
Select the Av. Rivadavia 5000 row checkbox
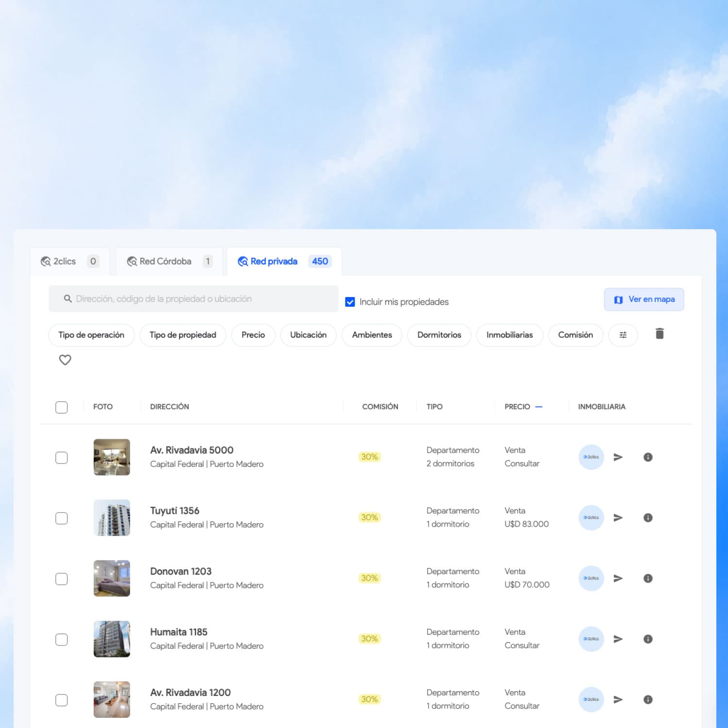click(62, 458)
